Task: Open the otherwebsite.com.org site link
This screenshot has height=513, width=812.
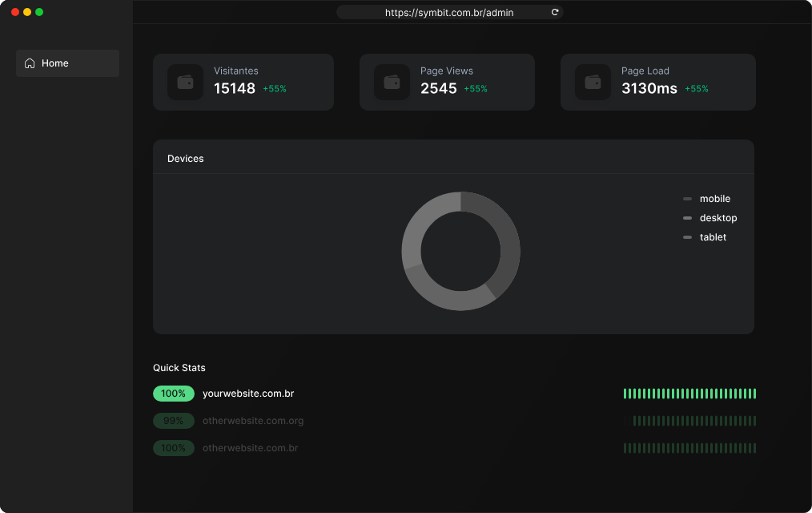Action: pos(253,421)
